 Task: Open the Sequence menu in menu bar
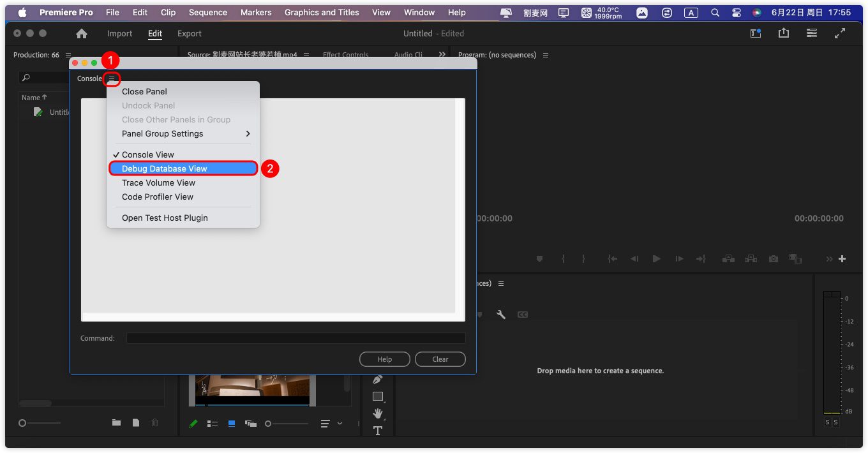pos(207,13)
